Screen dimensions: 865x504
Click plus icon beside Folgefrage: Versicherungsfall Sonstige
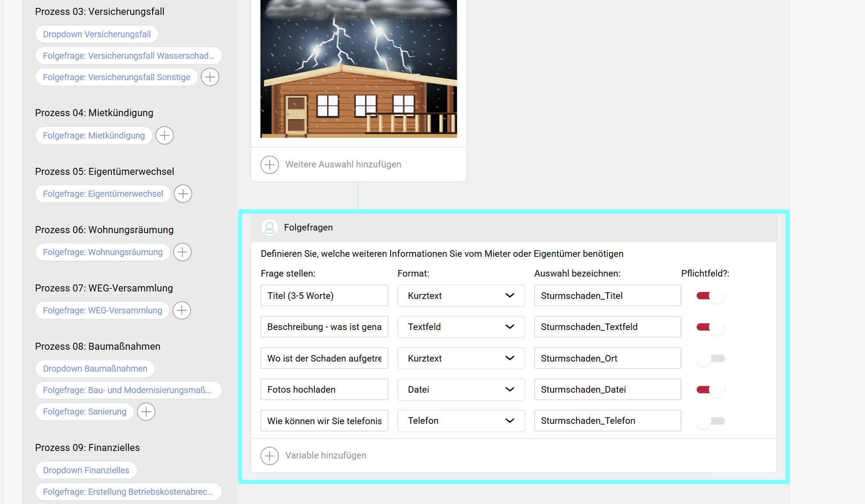tap(210, 77)
